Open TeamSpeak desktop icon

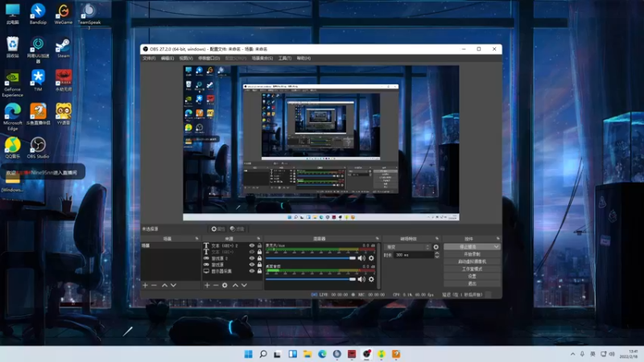tap(89, 15)
